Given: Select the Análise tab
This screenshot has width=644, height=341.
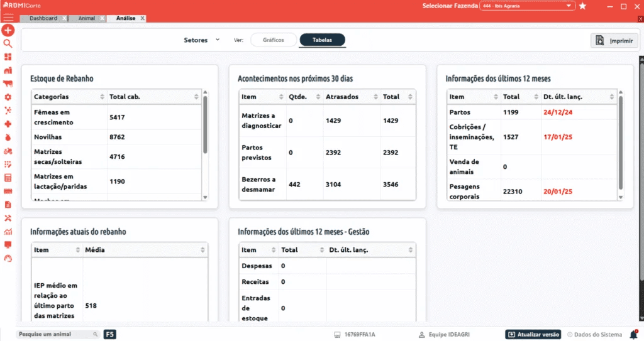Looking at the screenshot, I should (x=126, y=18).
